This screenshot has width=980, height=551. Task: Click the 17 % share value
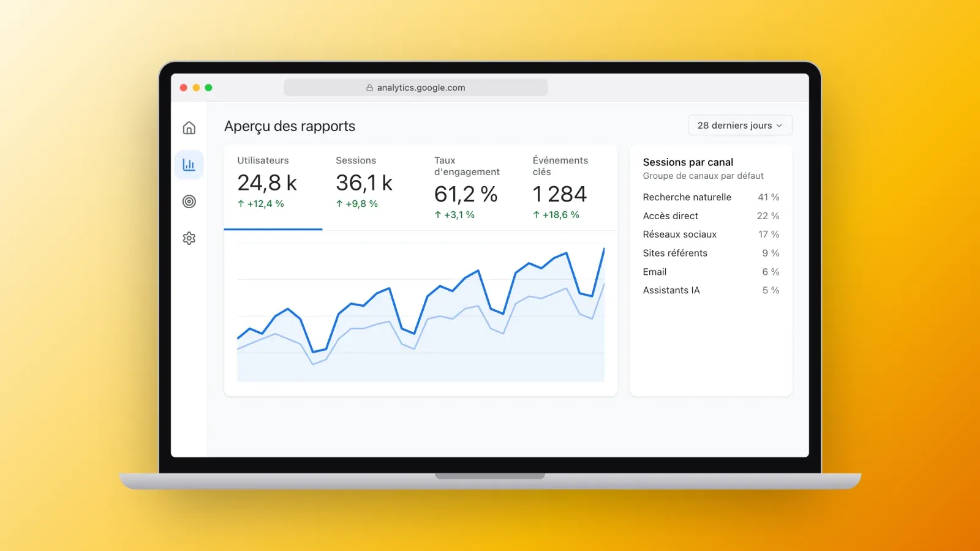click(x=769, y=234)
